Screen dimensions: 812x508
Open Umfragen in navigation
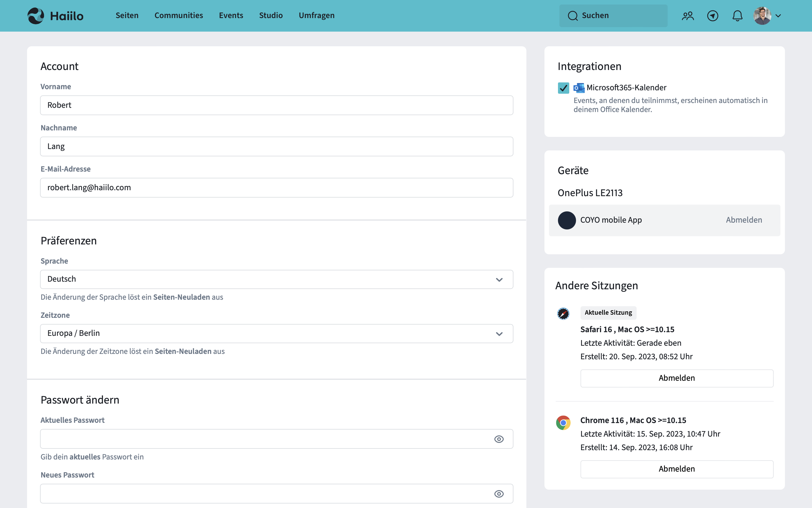(316, 16)
